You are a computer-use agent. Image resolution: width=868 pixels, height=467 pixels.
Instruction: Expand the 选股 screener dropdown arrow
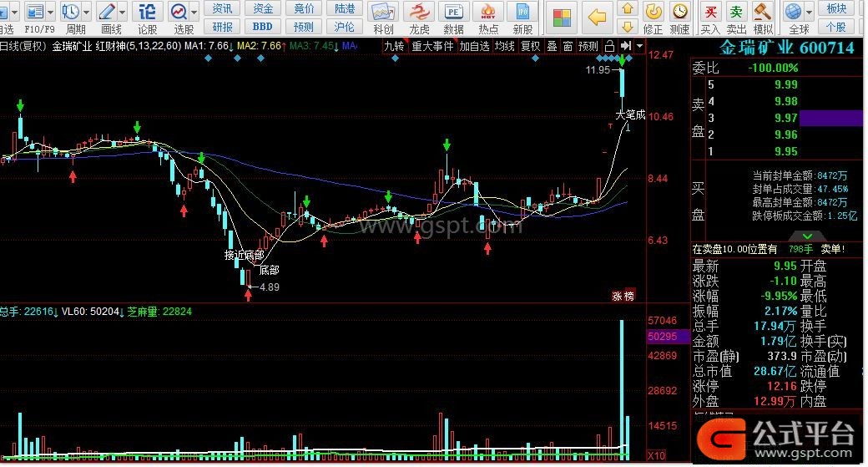point(194,12)
